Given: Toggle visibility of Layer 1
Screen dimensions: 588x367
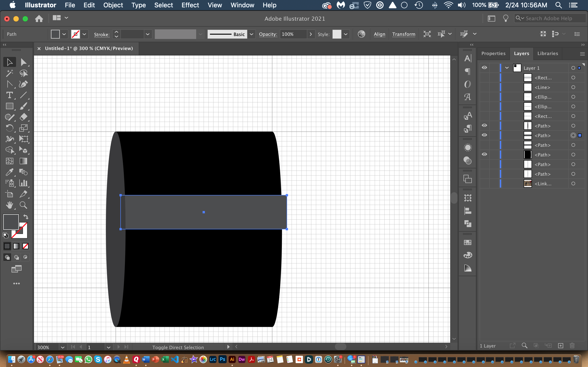Looking at the screenshot, I should [484, 68].
